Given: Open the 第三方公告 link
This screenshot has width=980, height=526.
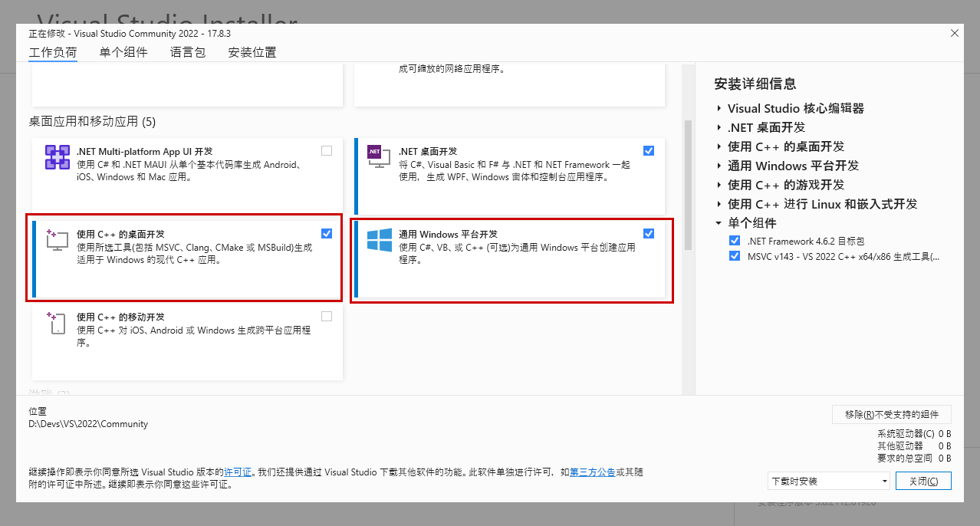Looking at the screenshot, I should coord(592,472).
